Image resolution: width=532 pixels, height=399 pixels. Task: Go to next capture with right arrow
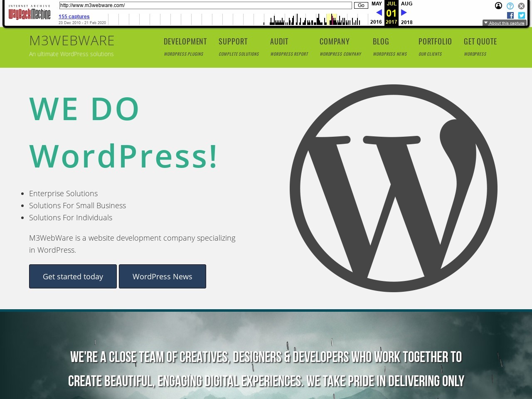pyautogui.click(x=404, y=12)
